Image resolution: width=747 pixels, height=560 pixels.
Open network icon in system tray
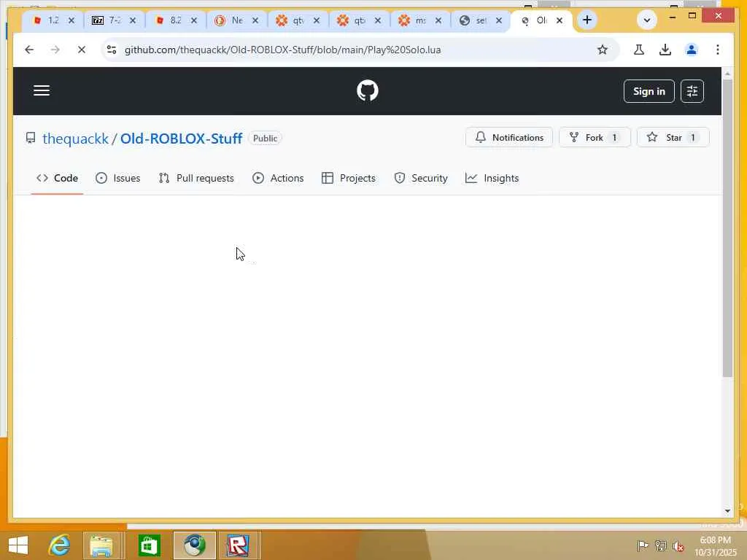[660, 545]
